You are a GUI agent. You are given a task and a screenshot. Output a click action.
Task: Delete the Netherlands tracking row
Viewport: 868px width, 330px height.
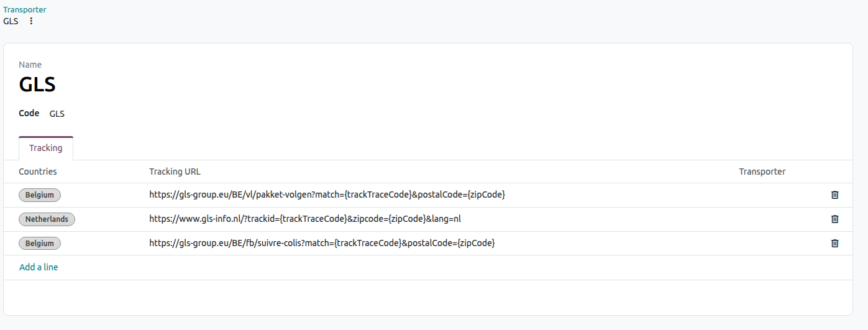[834, 219]
